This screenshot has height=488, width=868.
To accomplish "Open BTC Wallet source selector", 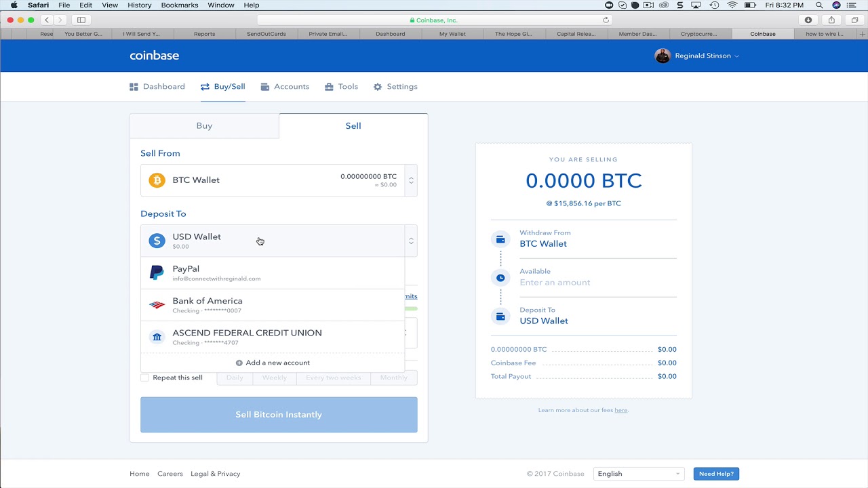I will coord(279,180).
